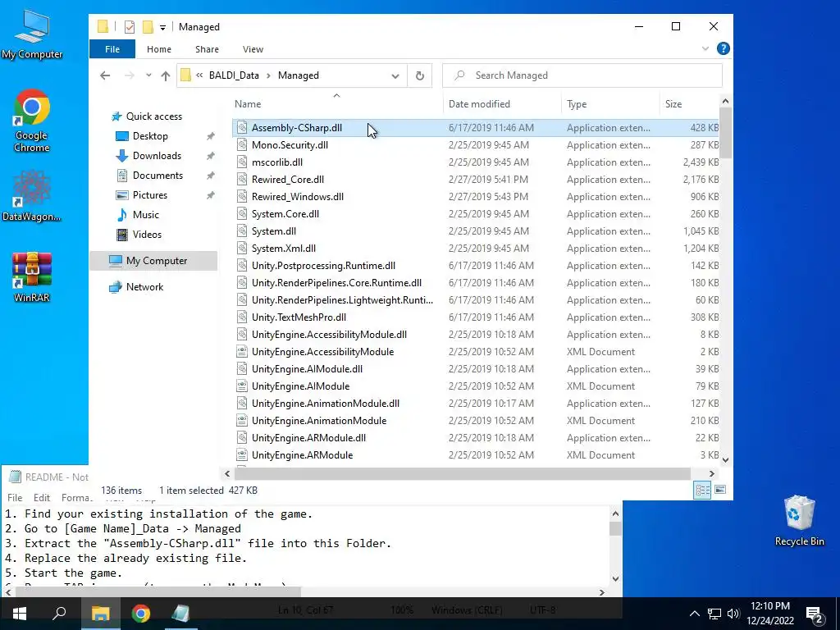
Task: Open the View ribbon tab
Action: 253,48
